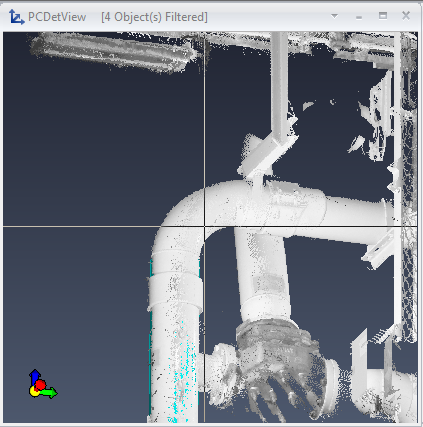423x427 pixels.
Task: Click the PCDetView title text
Action: [57, 17]
